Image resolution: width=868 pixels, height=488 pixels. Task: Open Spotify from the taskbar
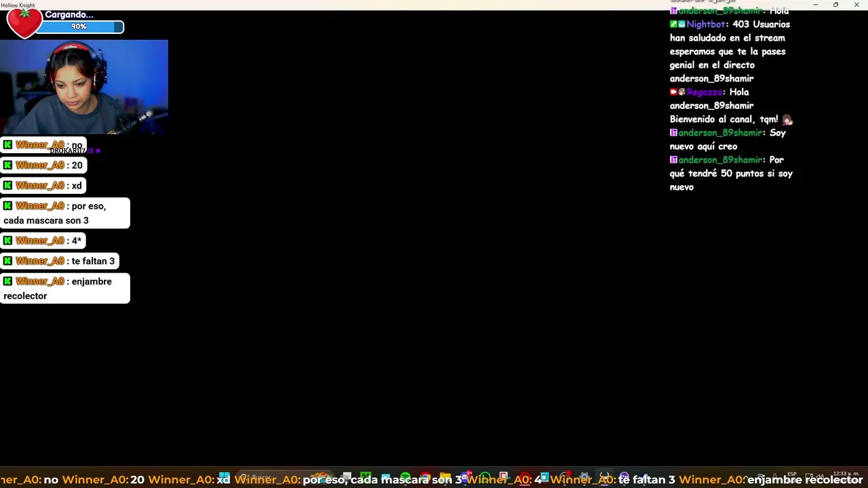[x=405, y=477]
